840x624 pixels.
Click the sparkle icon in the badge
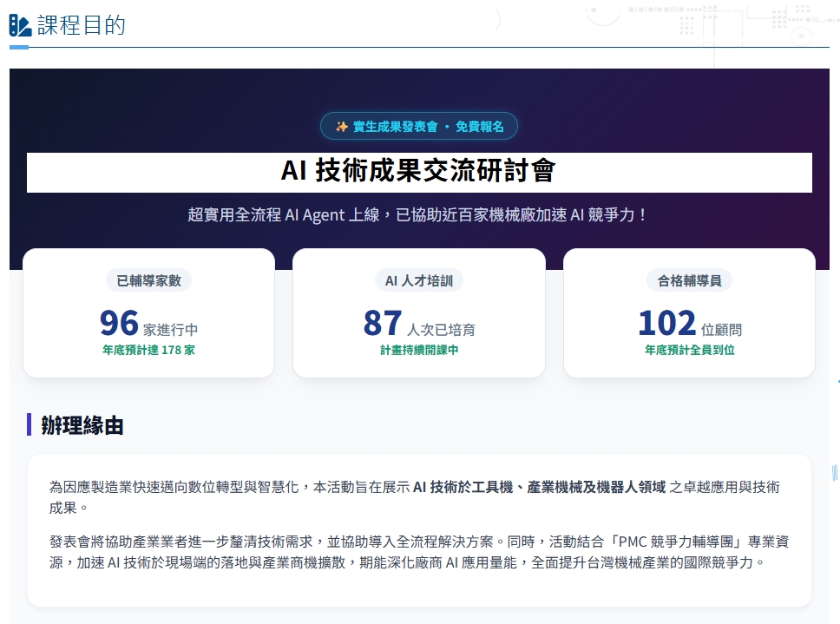[341, 127]
